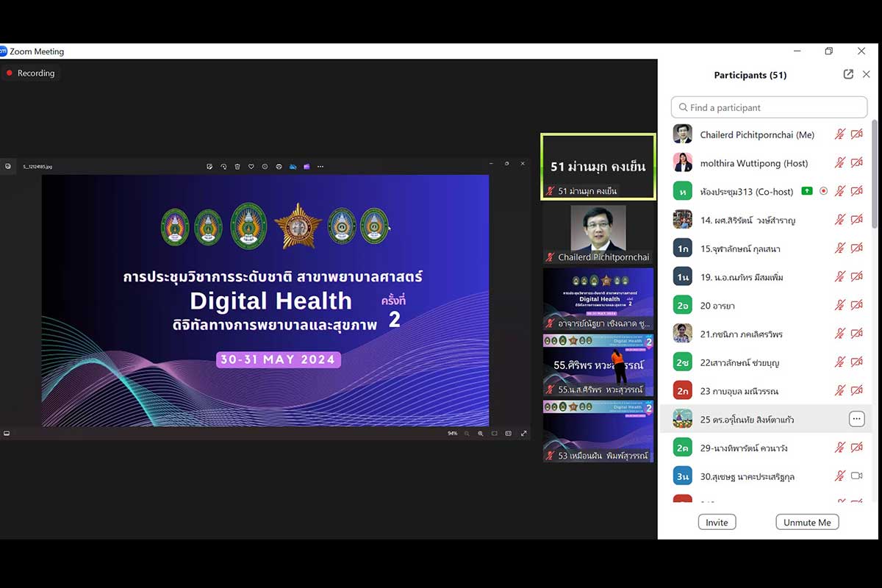This screenshot has width=882, height=588.
Task: Select Chailerd Pichitpornchai video thumbnail
Action: 598,234
